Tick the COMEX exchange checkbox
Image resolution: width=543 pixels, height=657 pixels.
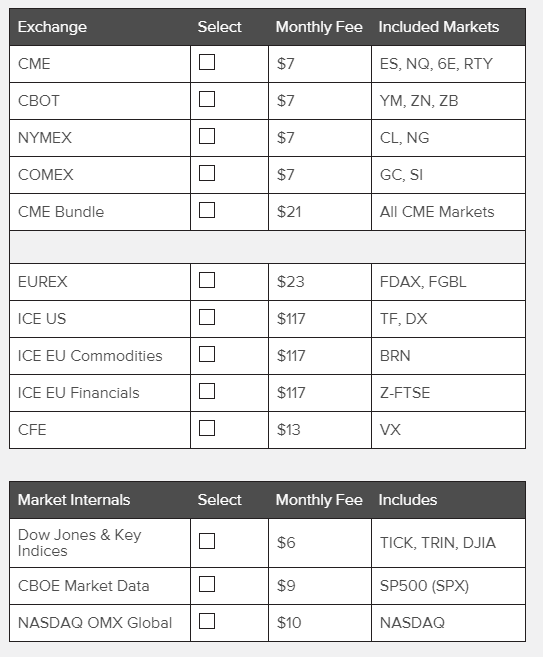pyautogui.click(x=207, y=173)
